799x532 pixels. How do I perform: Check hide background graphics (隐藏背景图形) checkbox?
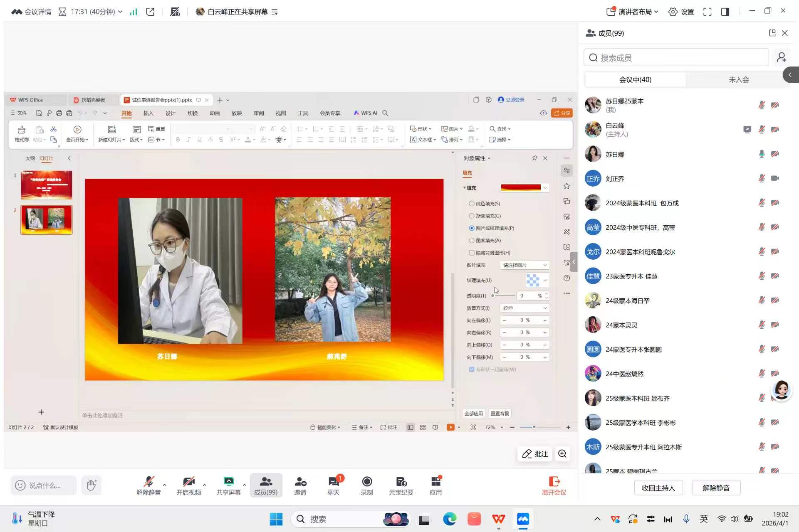coord(472,253)
